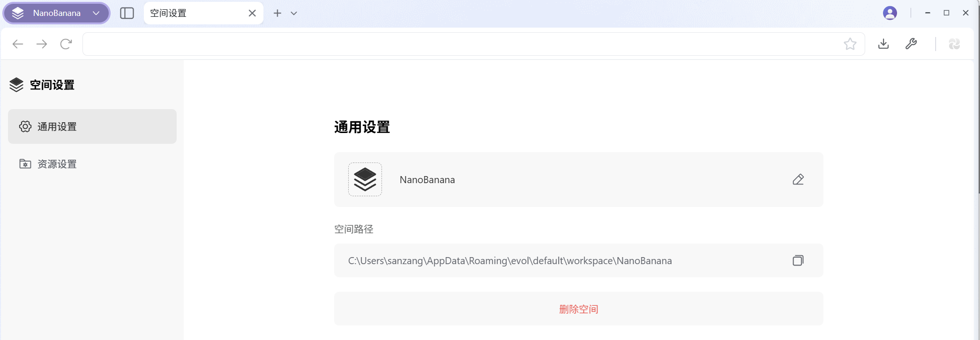Open the downloads icon in toolbar

tap(883, 44)
